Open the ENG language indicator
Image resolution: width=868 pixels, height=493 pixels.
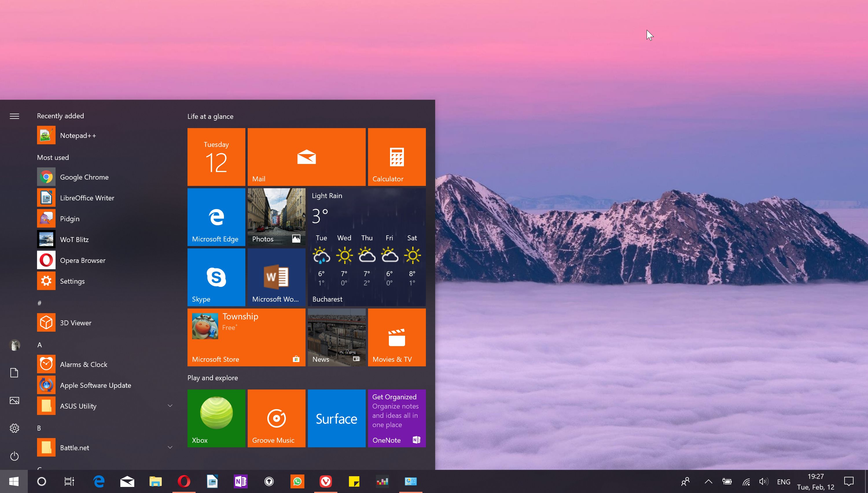pyautogui.click(x=784, y=481)
